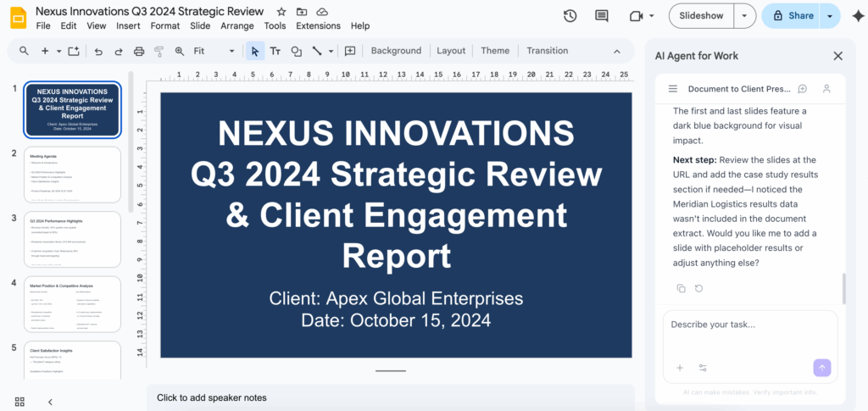Select Market Position & Competitive Analysis thumbnail
868x411 pixels.
click(73, 304)
